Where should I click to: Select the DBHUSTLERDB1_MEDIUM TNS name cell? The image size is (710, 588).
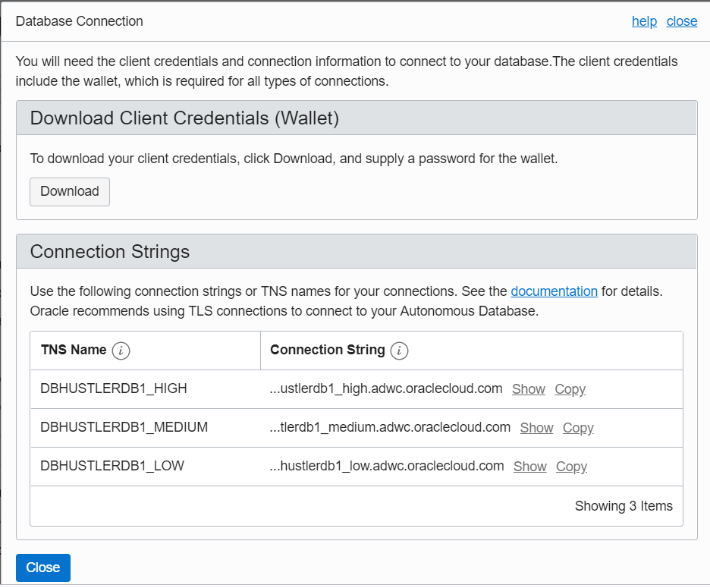(124, 428)
